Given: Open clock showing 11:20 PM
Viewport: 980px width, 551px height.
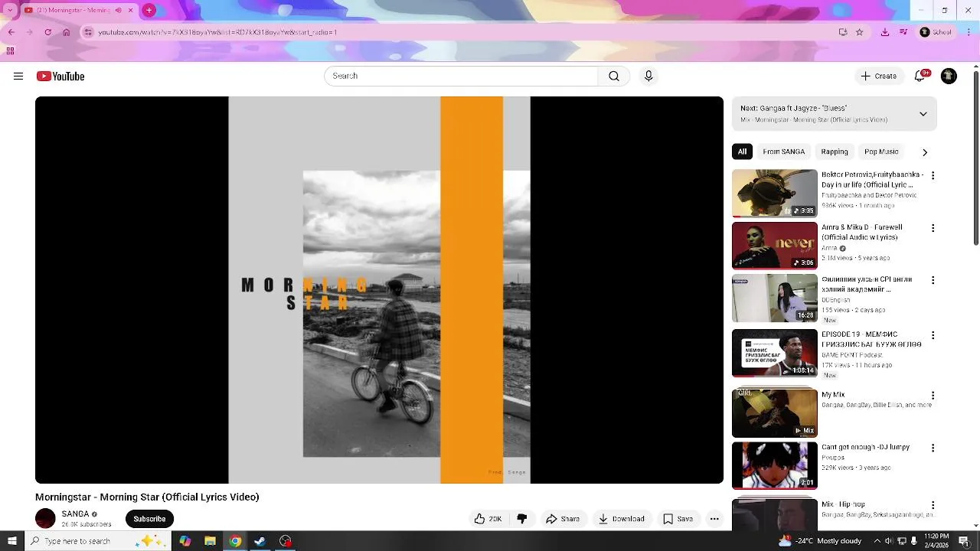Looking at the screenshot, I should coord(936,541).
